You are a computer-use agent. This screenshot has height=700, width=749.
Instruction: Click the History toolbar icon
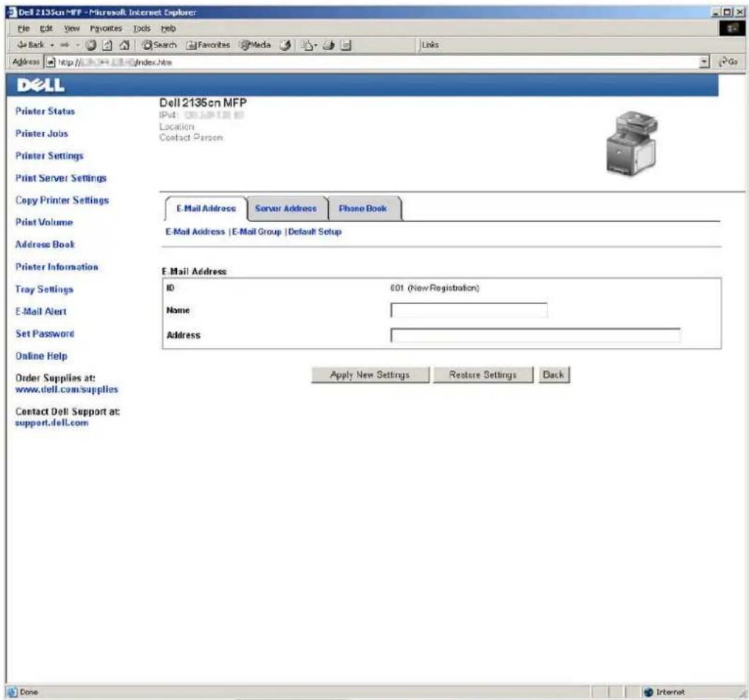pyautogui.click(x=285, y=45)
